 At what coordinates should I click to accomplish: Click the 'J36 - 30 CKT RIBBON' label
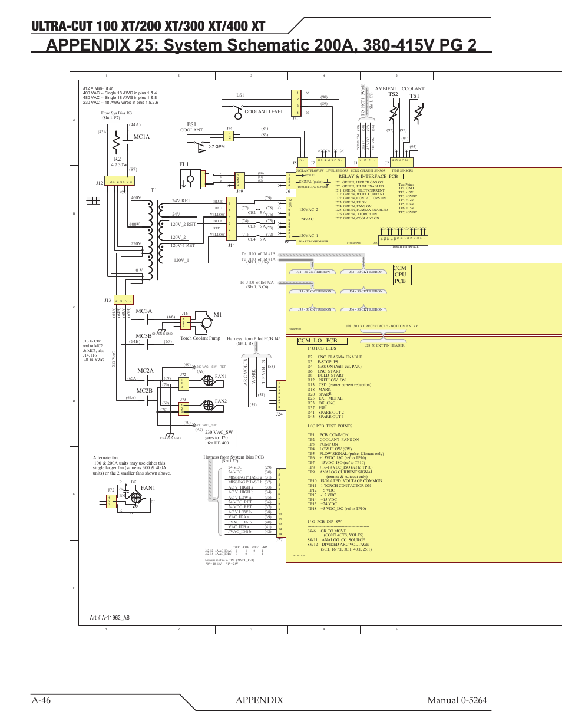pyautogui.click(x=366, y=309)
